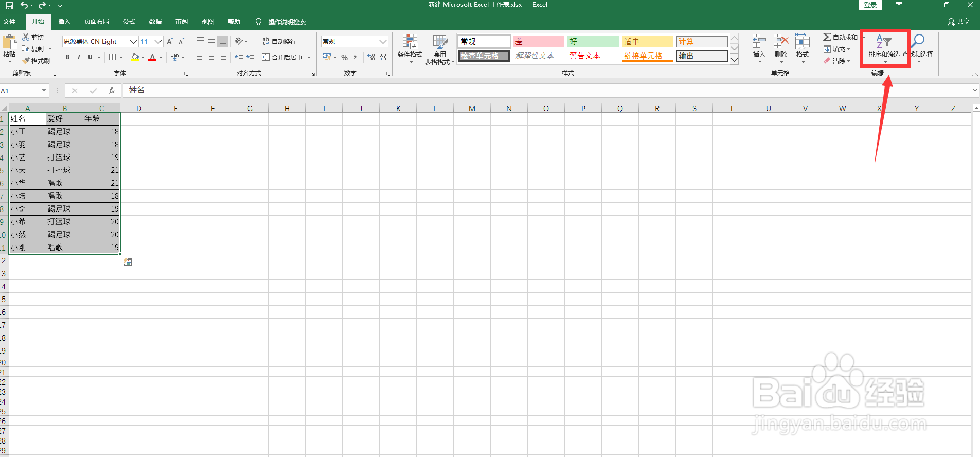Image resolution: width=980 pixels, height=457 pixels.
Task: Decrease indent in alignment group
Action: 239,57
